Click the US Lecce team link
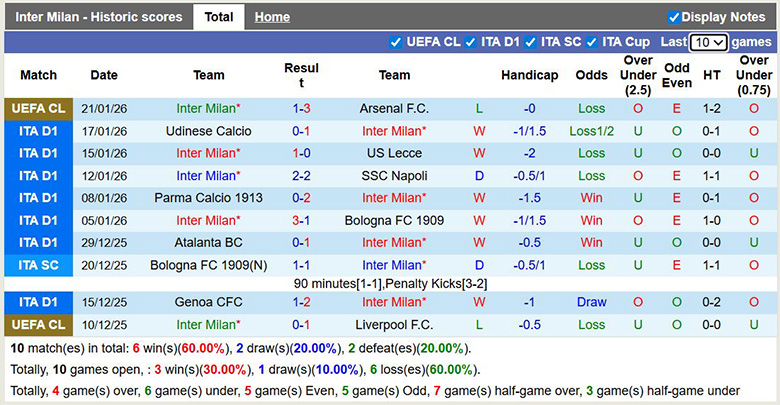Screen dimensions: 780x405 click(394, 153)
